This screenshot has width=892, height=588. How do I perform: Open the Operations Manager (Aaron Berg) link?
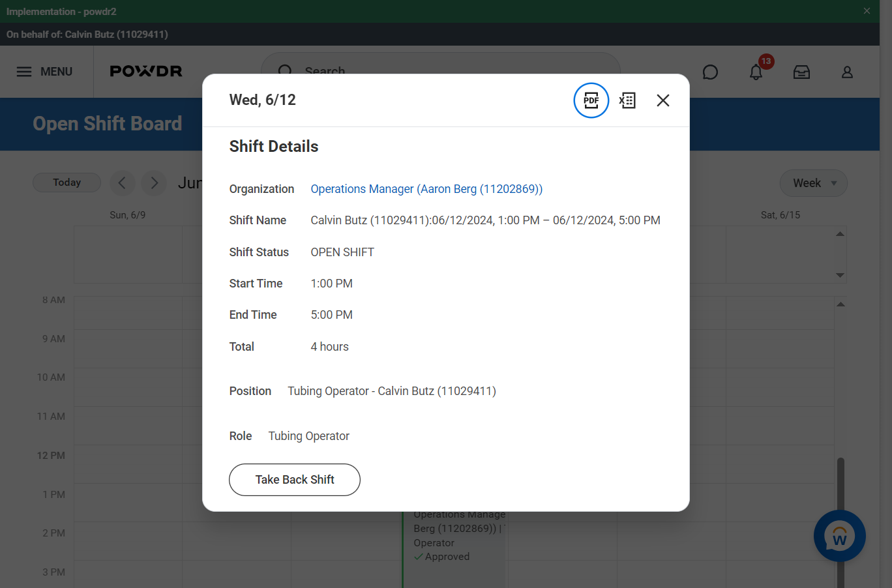pos(426,189)
